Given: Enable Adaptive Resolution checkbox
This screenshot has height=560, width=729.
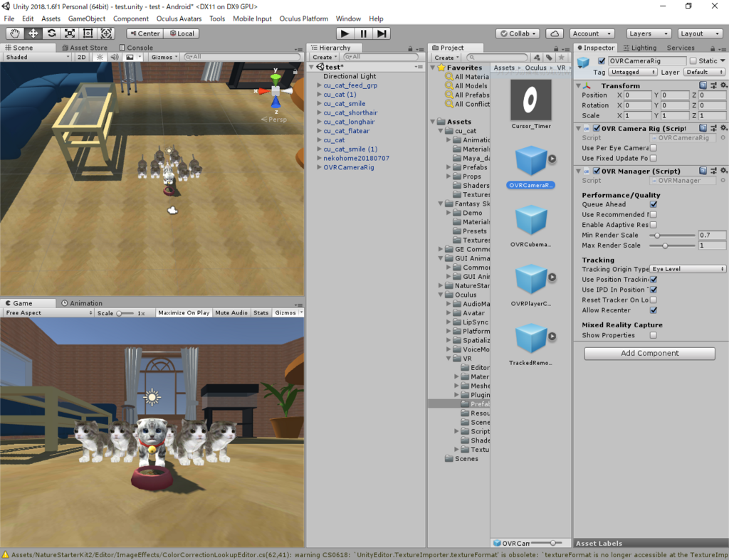Looking at the screenshot, I should click(x=654, y=224).
